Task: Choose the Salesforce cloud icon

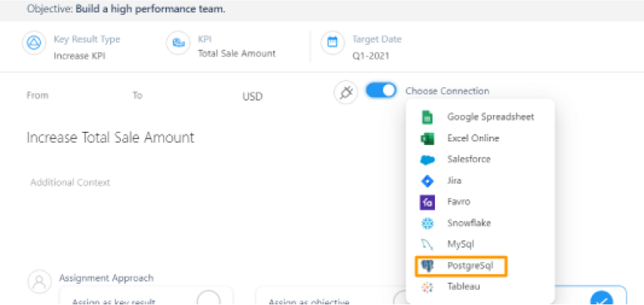Action: click(427, 160)
